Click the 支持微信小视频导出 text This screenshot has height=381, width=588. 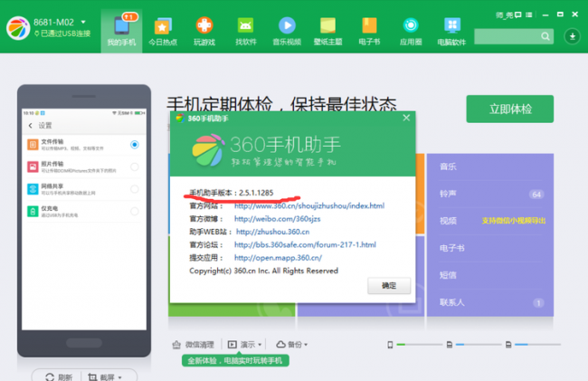(x=514, y=221)
